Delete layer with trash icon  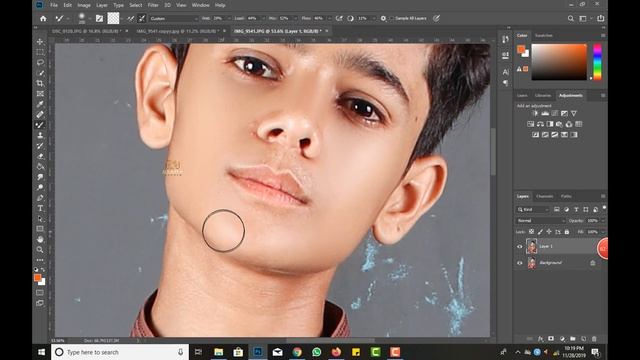594,339
